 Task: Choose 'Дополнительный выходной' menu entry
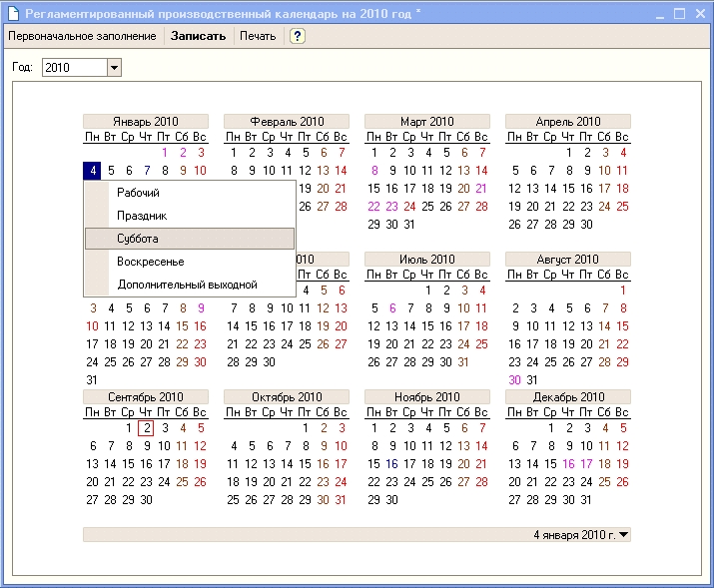tap(187, 285)
